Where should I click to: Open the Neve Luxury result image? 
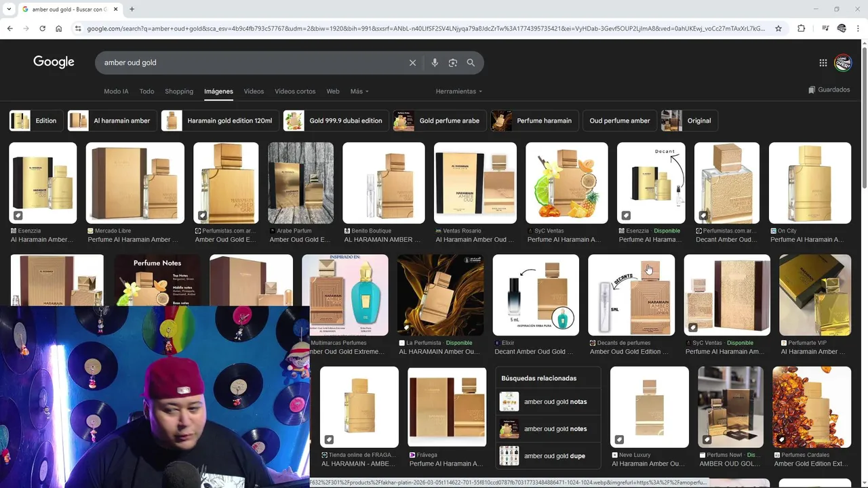coord(650,407)
